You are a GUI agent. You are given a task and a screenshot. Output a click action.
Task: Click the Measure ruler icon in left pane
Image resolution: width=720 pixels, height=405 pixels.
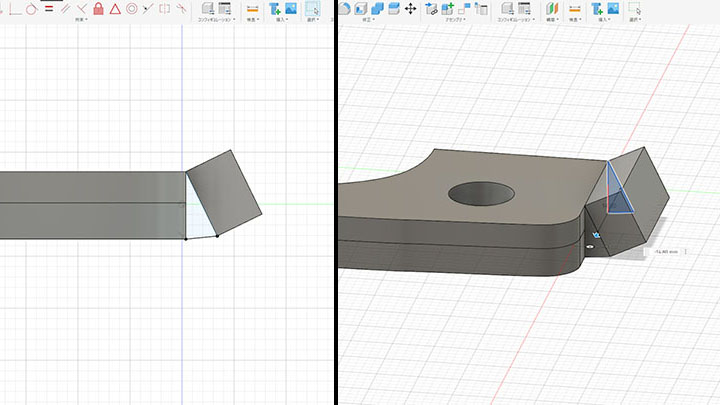[252, 8]
